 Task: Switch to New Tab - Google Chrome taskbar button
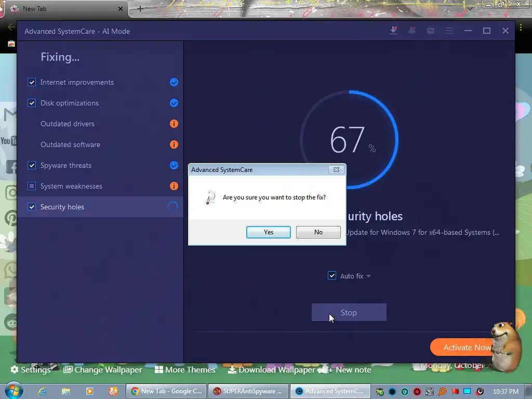pyautogui.click(x=166, y=391)
